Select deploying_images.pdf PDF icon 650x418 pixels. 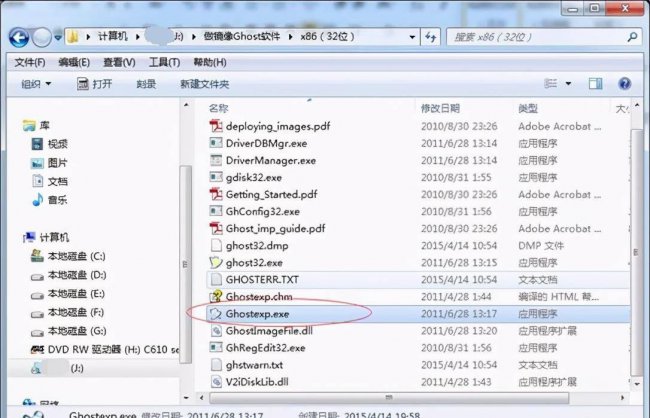[x=216, y=126]
